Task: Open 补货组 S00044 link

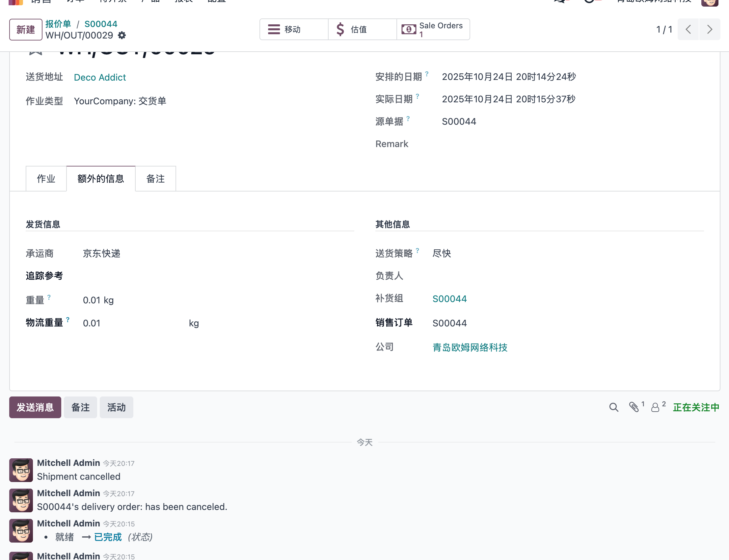Action: click(x=449, y=299)
